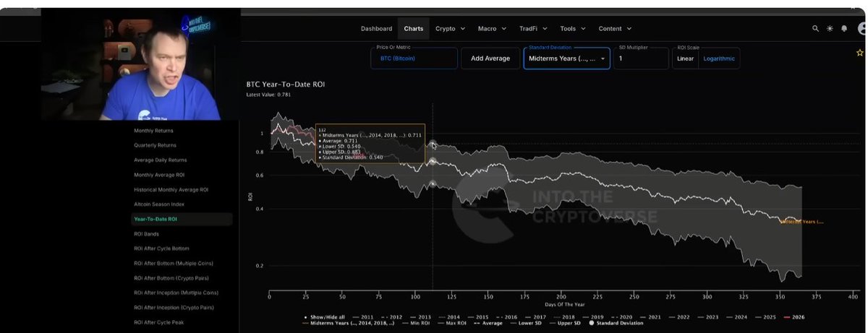Screen dimensions: 868x333
Task: Select Year-To-Date ROI sidebar item
Action: coord(181,219)
